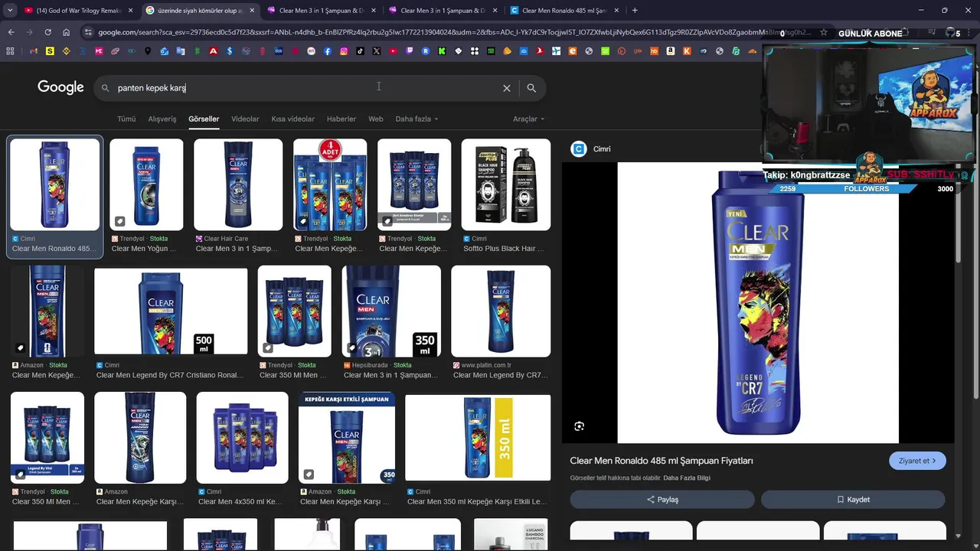Open the Trendyol Clear Men Yoğun thumbnail

pyautogui.click(x=146, y=184)
